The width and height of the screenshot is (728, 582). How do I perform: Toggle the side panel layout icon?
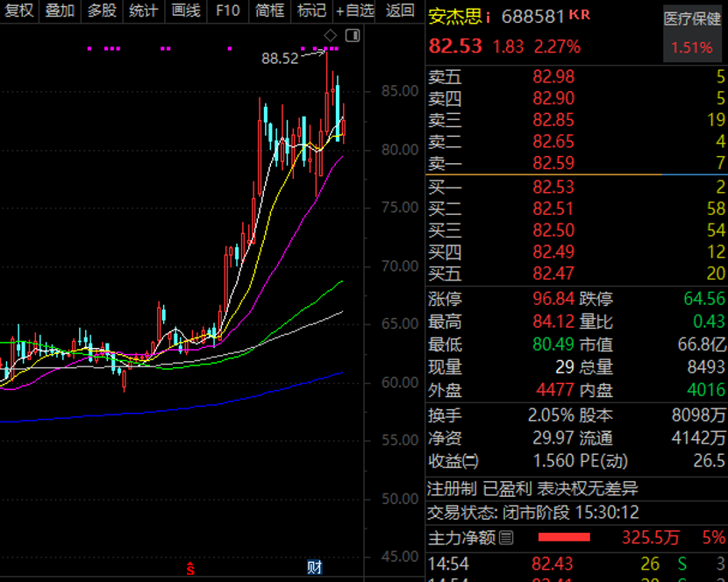click(353, 35)
